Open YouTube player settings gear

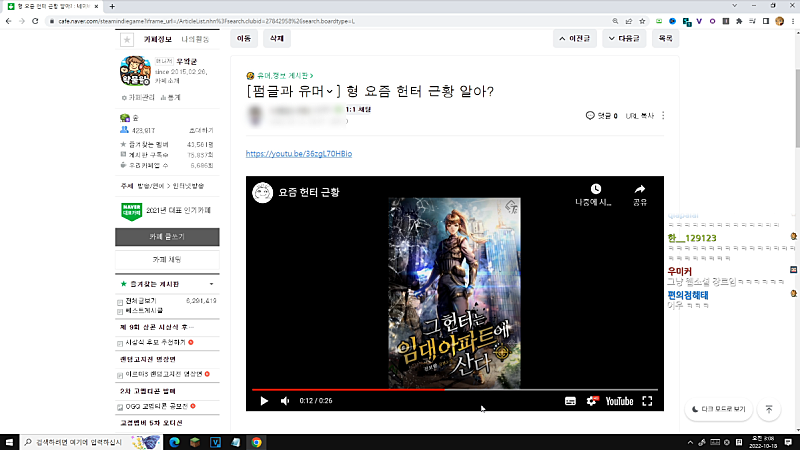point(591,401)
